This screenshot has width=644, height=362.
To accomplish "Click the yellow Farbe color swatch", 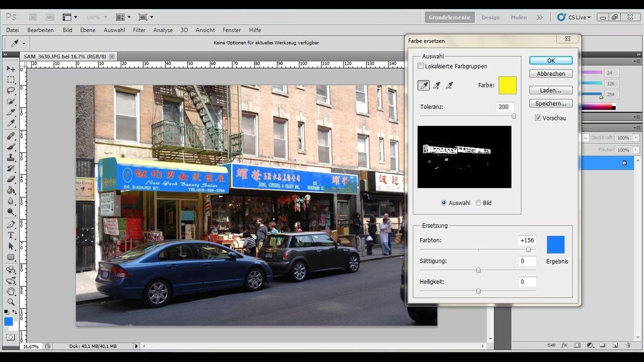I will coord(507,85).
